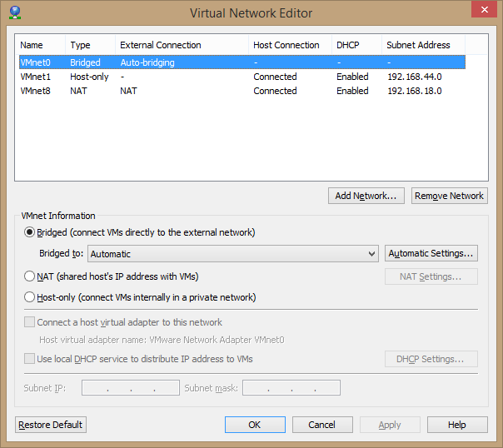Viewport: 503px width, 448px height.
Task: Close the Virtual Network Editor window
Action: click(x=484, y=10)
